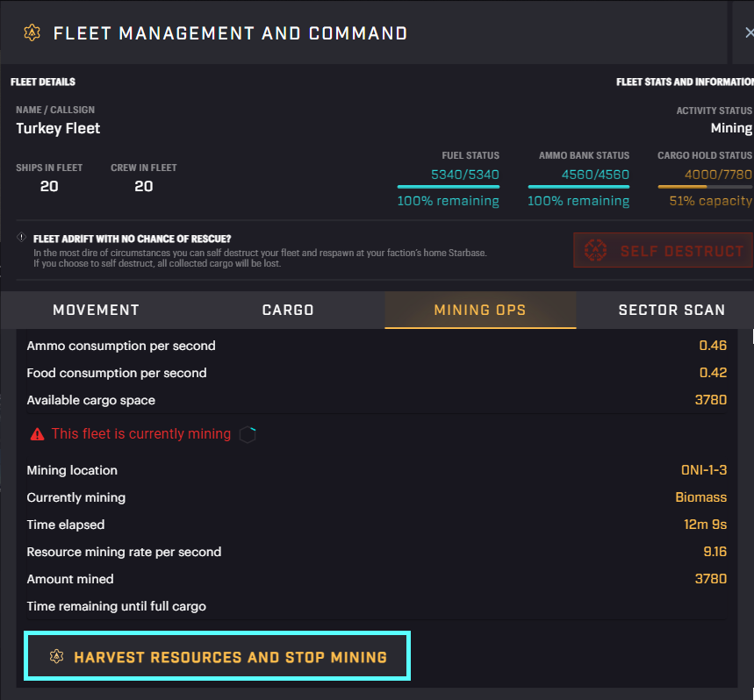The width and height of the screenshot is (754, 700).
Task: Click the emblem icon on Harvest Resources button
Action: pos(57,657)
